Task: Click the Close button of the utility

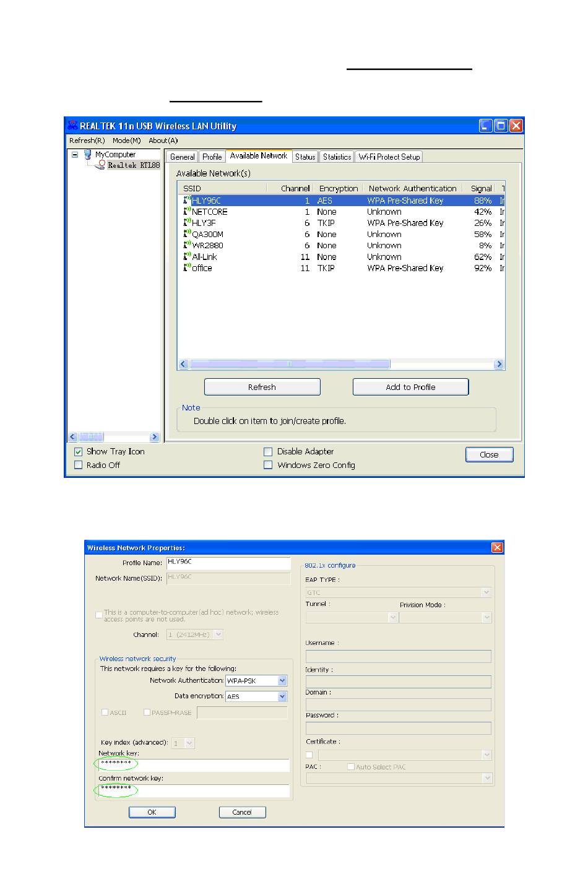Action: coord(489,455)
